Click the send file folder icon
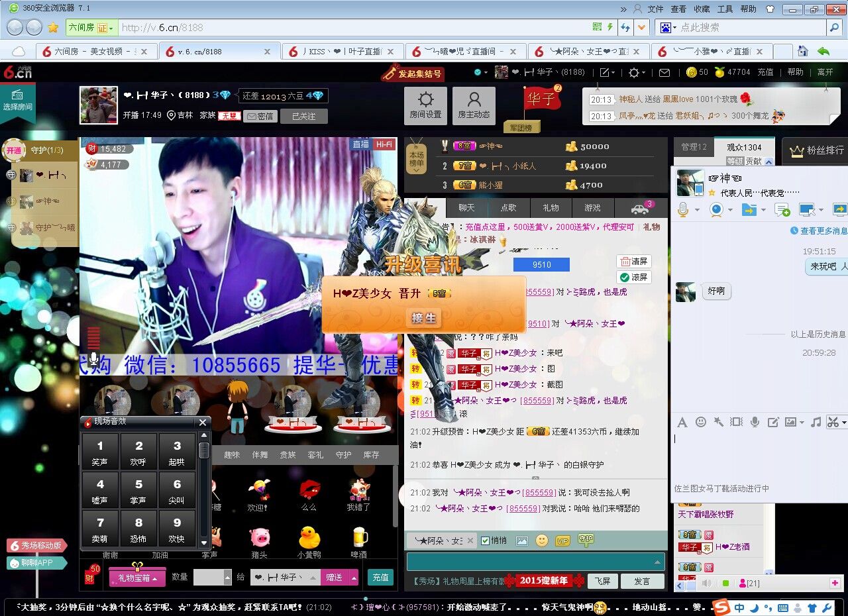848x616 pixels. pyautogui.click(x=749, y=209)
